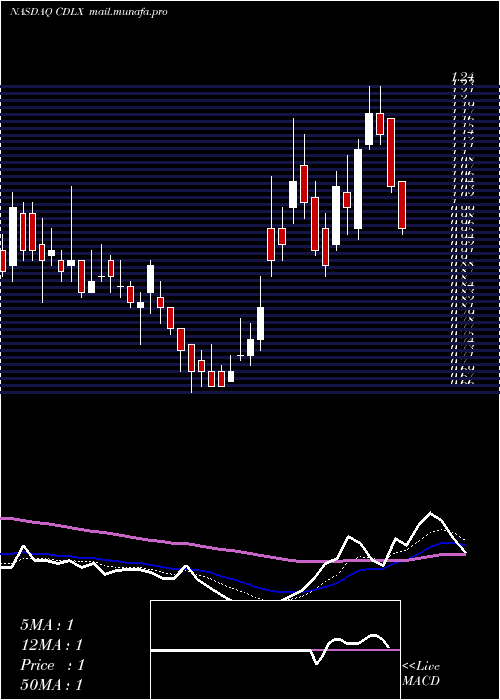
Task: Click the <<Live MACD label
Action: click(x=421, y=674)
